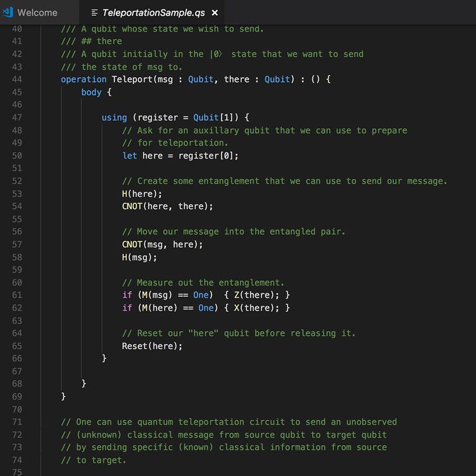Click the comment 'for teleportation.'
Screen dimensions: 476x476
tap(175, 143)
